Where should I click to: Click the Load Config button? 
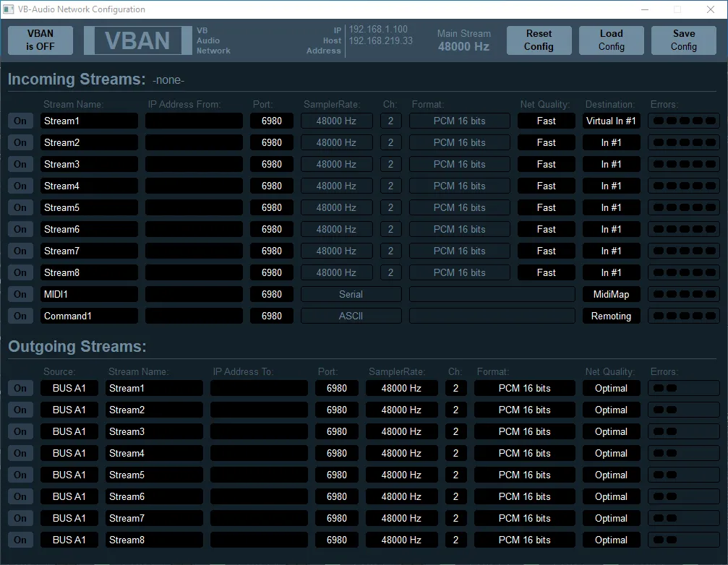click(611, 40)
